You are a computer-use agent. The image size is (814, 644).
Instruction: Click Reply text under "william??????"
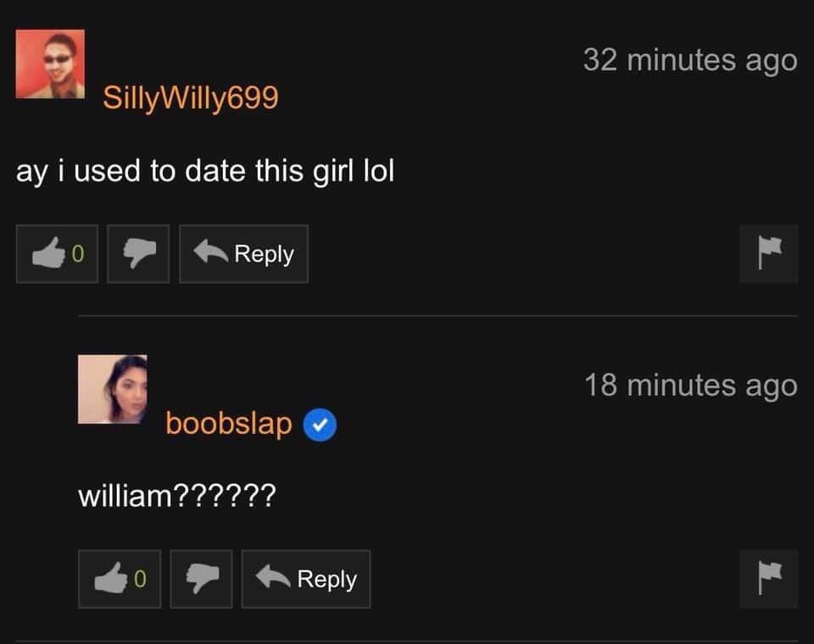(x=327, y=579)
